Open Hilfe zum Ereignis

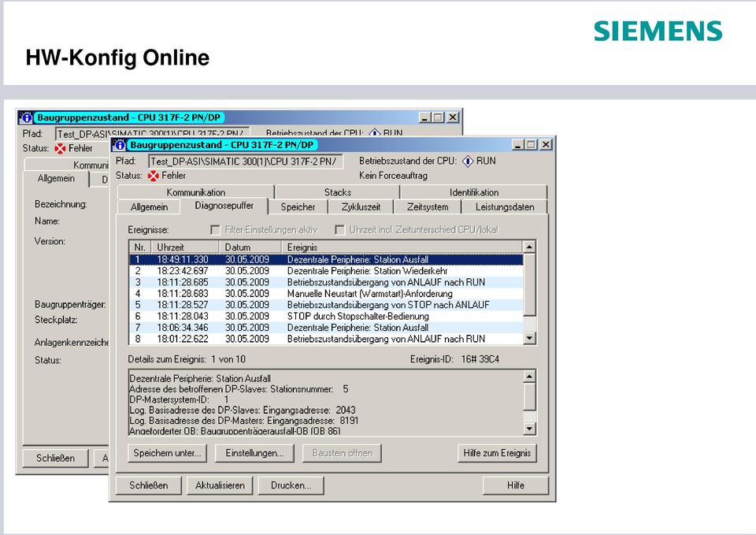(497, 453)
